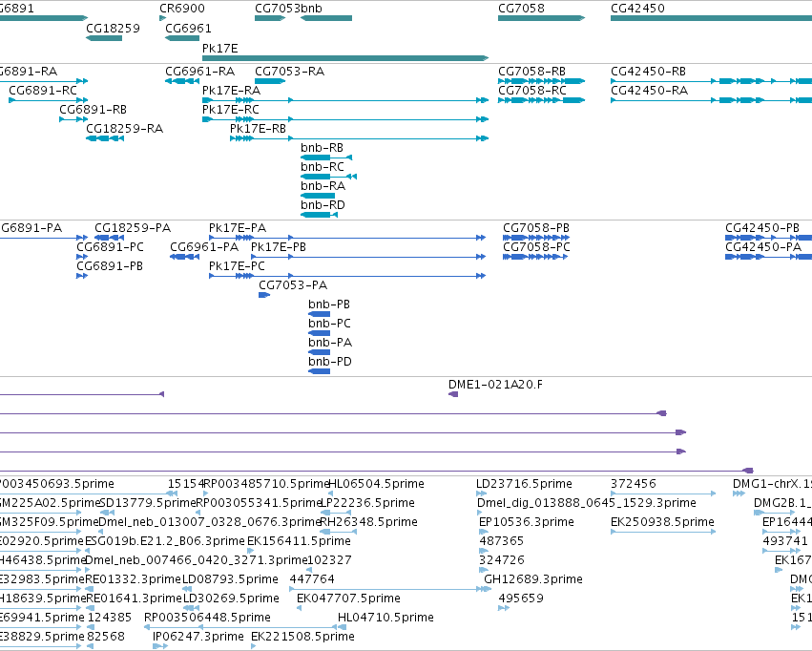Click transcript bnb-RB

[326, 157]
